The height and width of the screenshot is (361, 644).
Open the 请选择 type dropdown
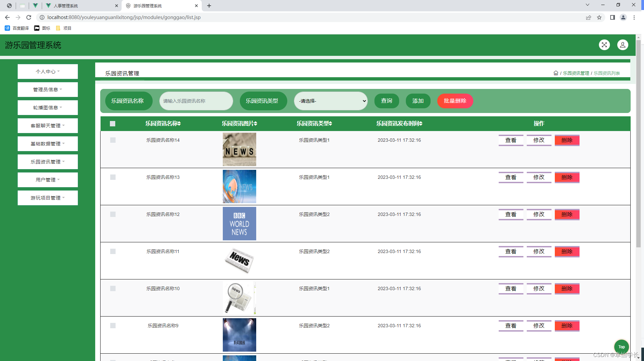[331, 101]
